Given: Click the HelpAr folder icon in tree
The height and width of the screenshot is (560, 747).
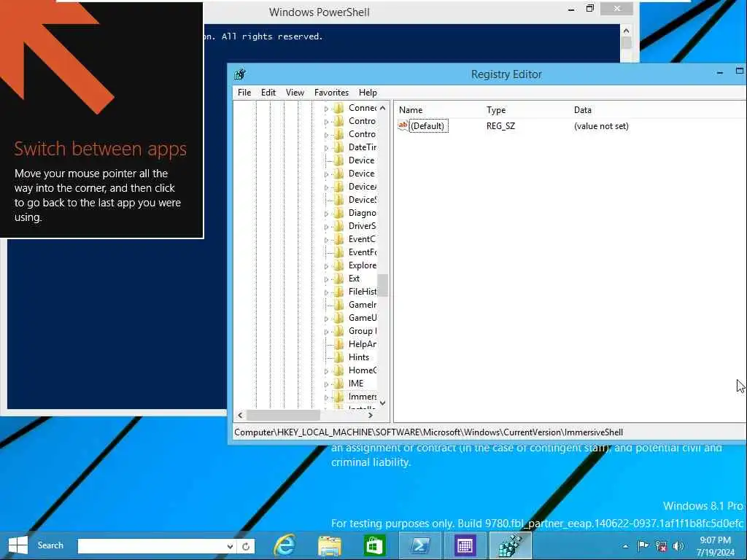Looking at the screenshot, I should tap(338, 344).
